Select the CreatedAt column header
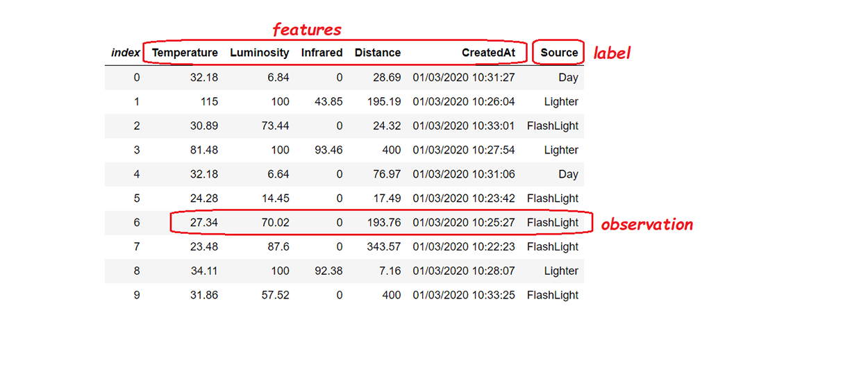Screen dimensions: 868x372 pos(488,53)
